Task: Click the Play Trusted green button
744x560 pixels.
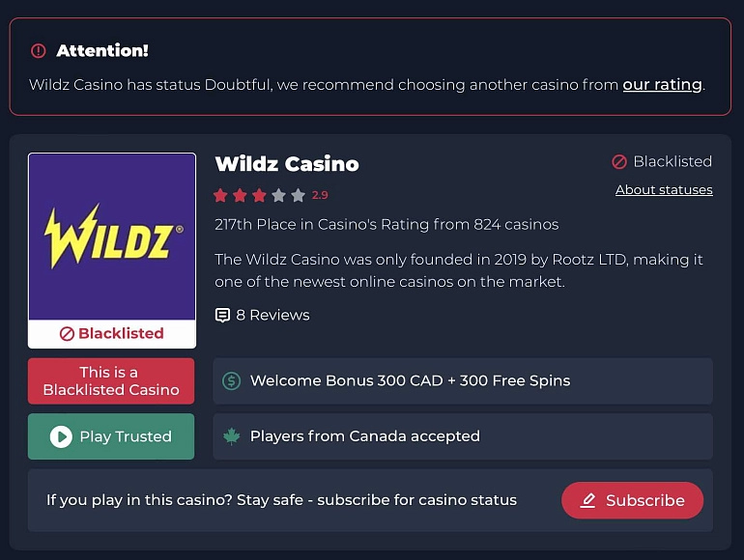Action: (x=111, y=436)
